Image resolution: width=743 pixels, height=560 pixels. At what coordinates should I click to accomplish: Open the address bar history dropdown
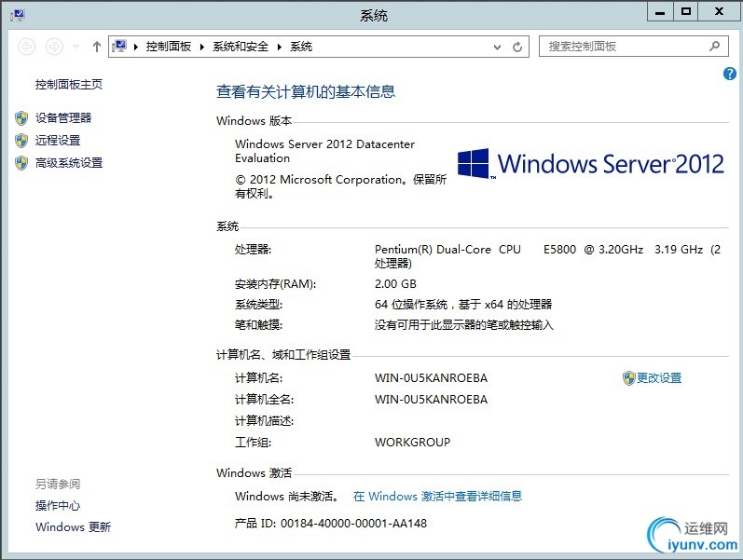(497, 47)
